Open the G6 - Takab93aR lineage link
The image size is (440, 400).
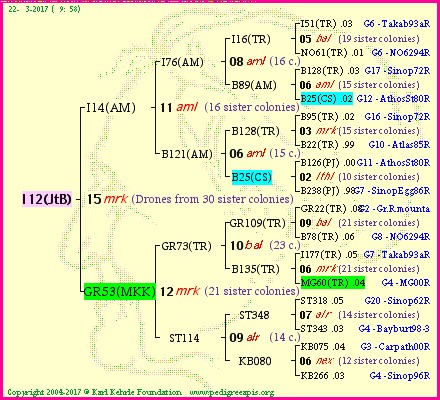pyautogui.click(x=397, y=24)
